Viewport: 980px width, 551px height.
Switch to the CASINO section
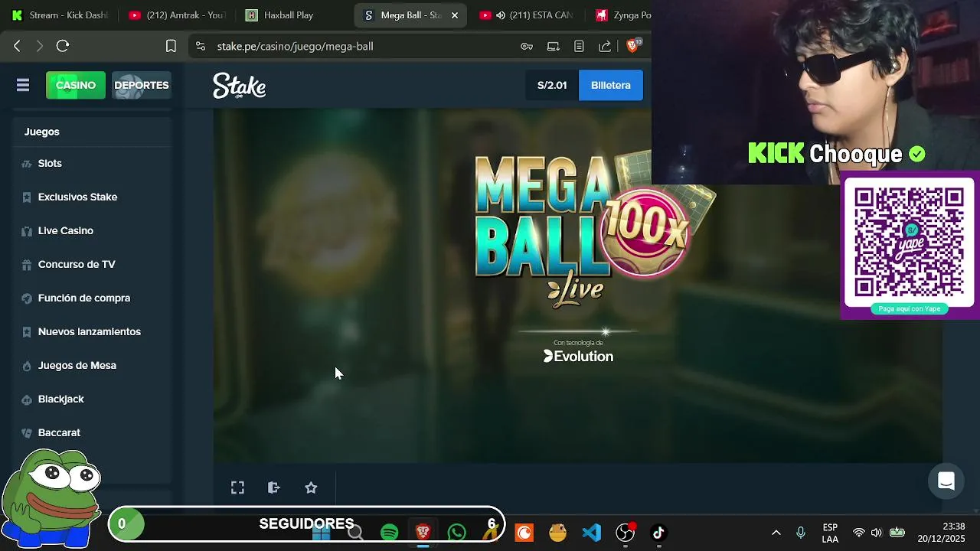pos(76,85)
